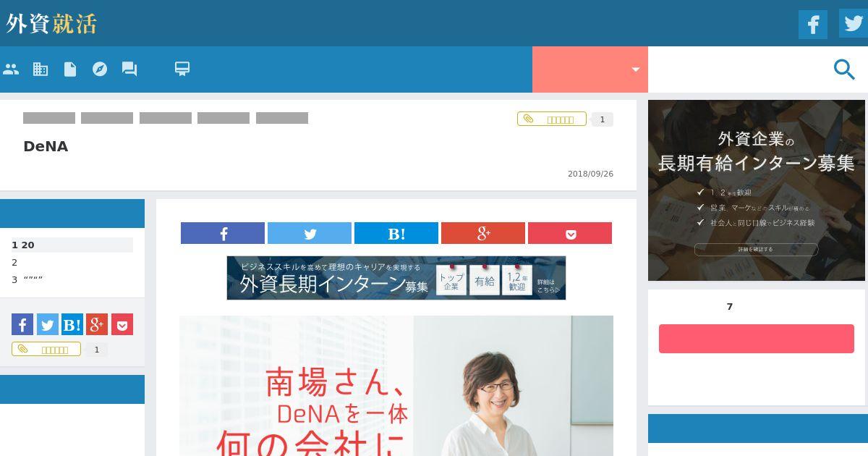Open the compass explore nav icon
868x456 pixels.
(100, 69)
